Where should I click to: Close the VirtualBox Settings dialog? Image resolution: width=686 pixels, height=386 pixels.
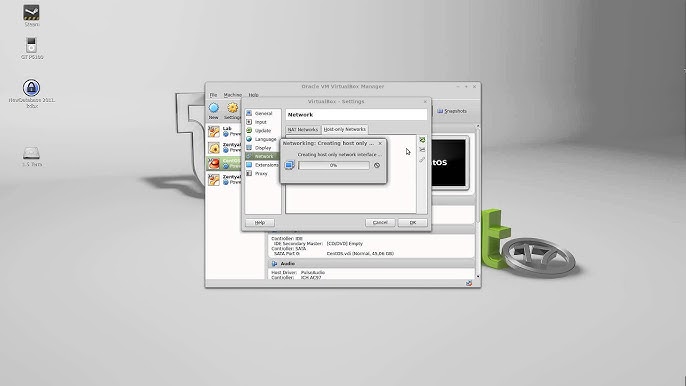pos(425,102)
